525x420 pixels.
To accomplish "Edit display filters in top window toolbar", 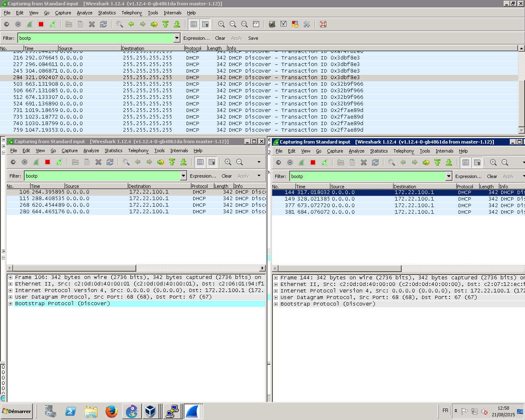I will (283, 24).
